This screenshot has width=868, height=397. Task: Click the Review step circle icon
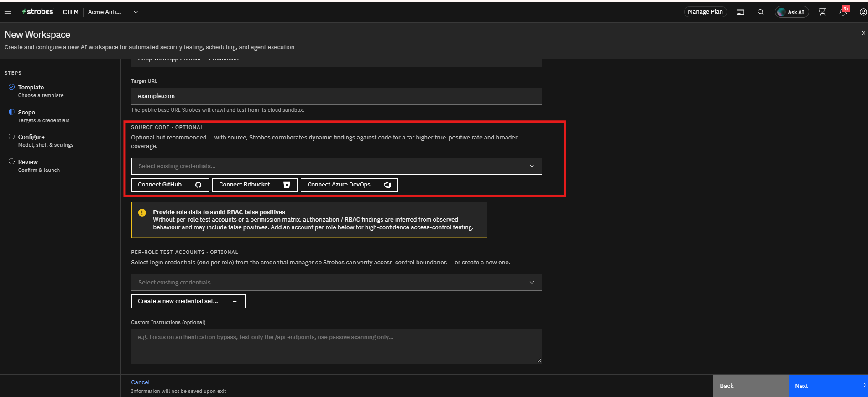tap(12, 161)
